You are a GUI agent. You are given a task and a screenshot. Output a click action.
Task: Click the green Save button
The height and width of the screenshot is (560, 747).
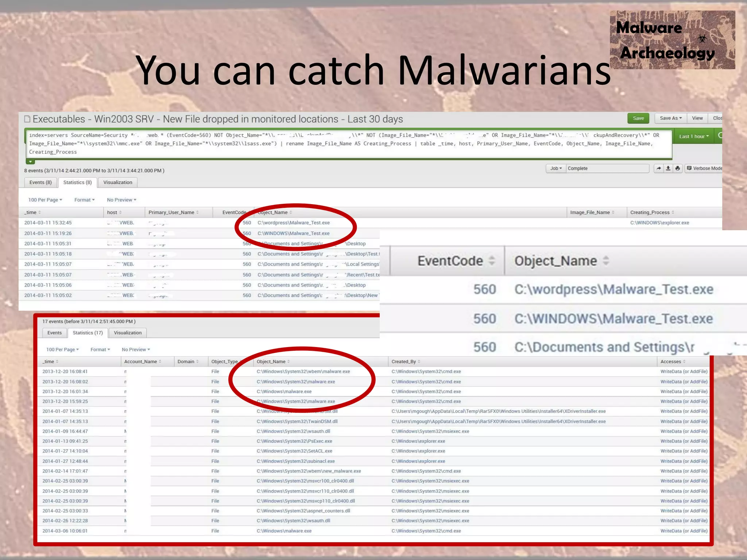tap(638, 118)
